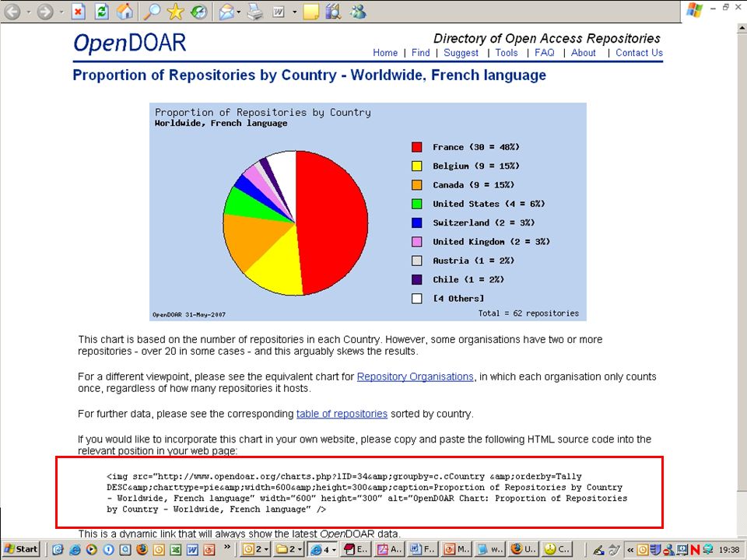The width and height of the screenshot is (747, 560).
Task: Refresh the page with the green arrows icon
Action: click(x=101, y=12)
